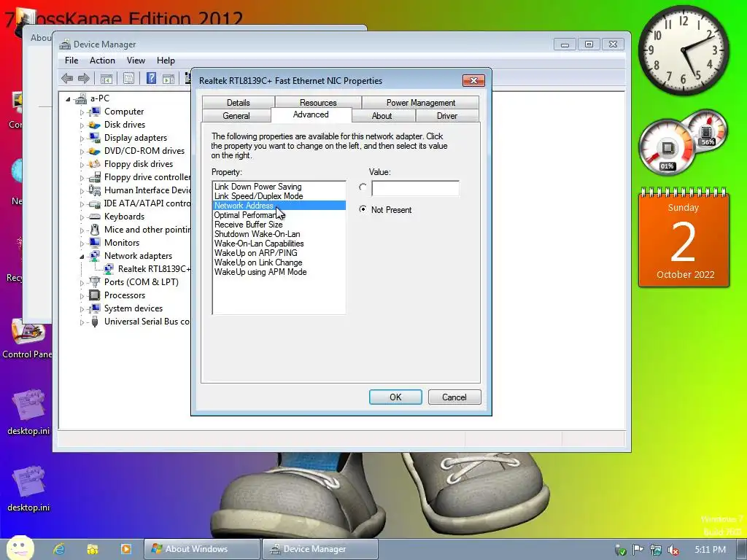Select the Monitors category icon
The width and height of the screenshot is (747, 560).
pos(95,243)
